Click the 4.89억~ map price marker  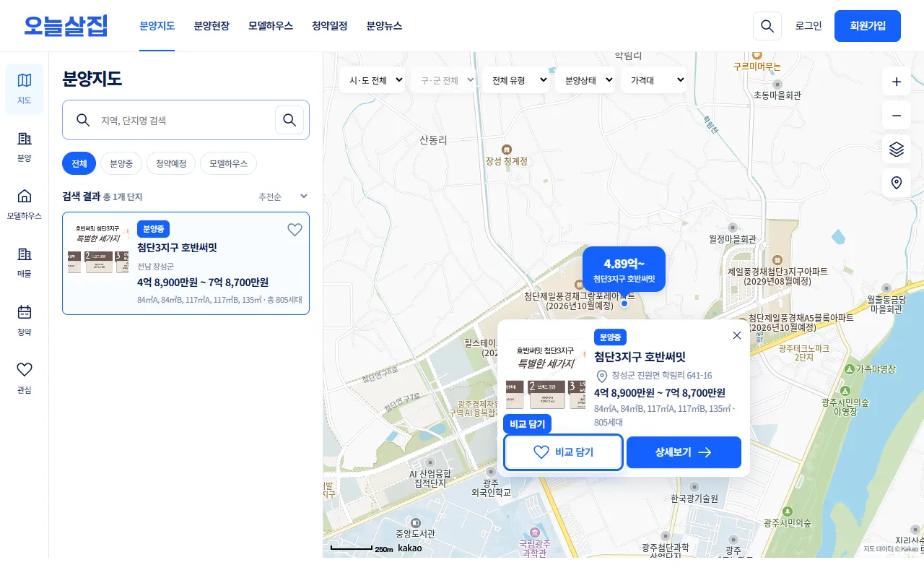point(624,269)
